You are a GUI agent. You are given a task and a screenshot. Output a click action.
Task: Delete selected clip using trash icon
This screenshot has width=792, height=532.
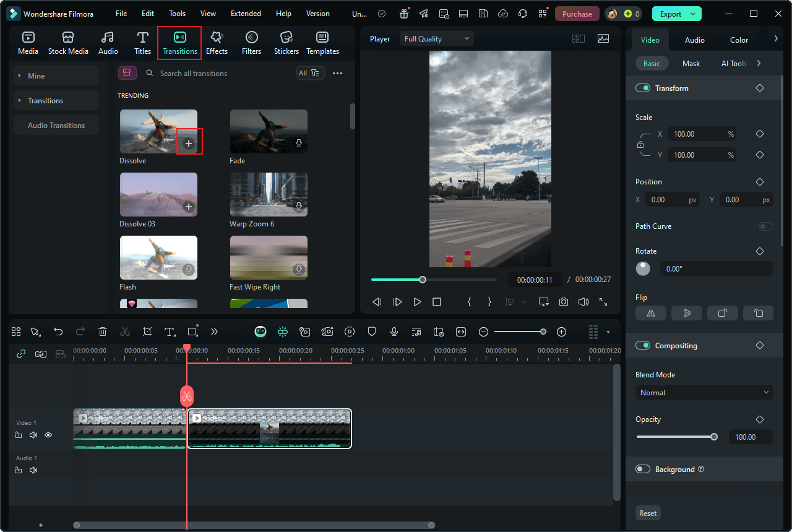coord(103,332)
